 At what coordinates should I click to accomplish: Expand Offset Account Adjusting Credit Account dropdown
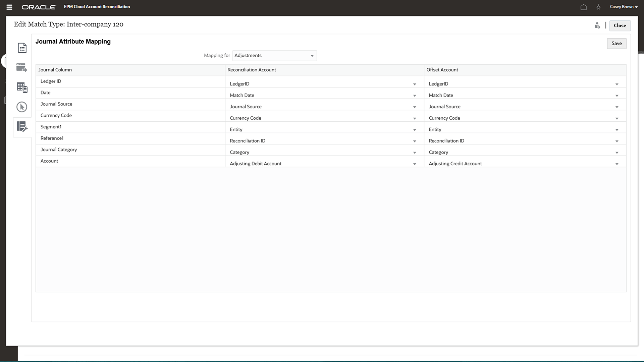(617, 164)
